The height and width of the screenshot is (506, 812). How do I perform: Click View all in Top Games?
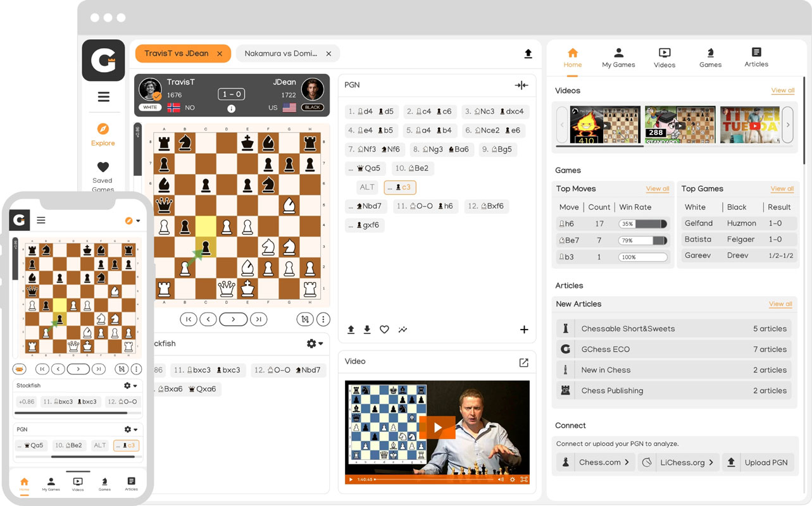tap(782, 188)
